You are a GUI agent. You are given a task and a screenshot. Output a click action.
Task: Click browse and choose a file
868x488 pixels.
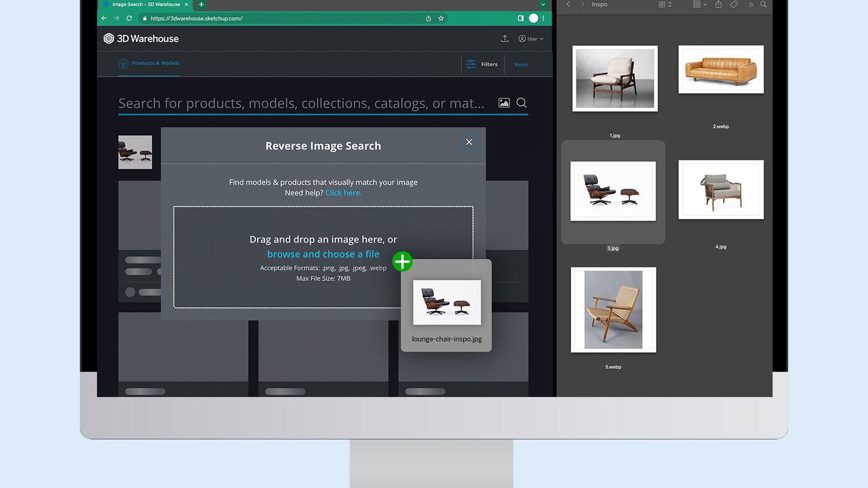tap(323, 254)
